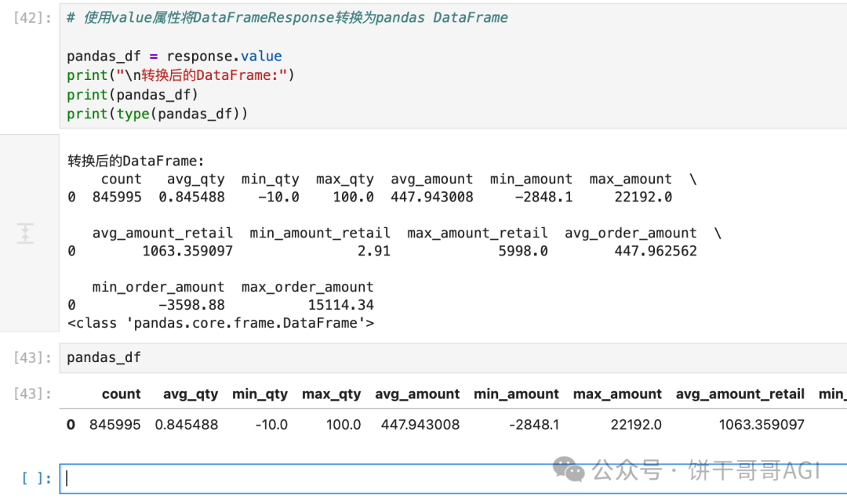Click the [43] input prompt next to pandas_df cell

click(x=32, y=357)
